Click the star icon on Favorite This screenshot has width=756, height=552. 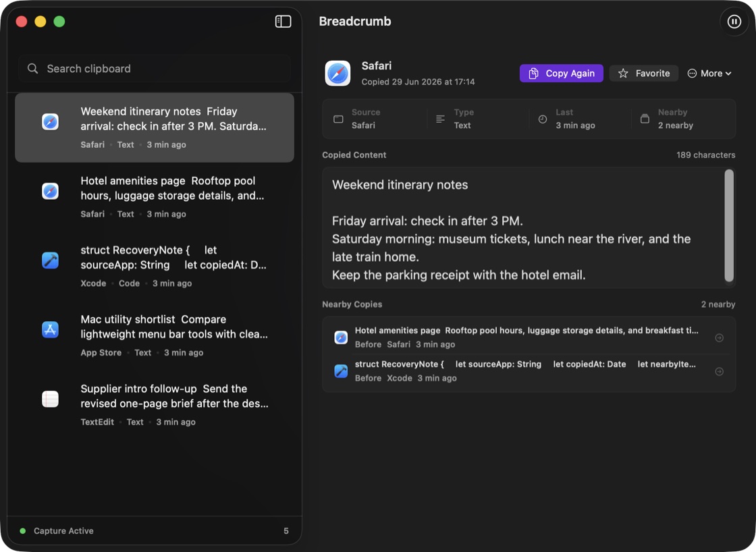click(x=623, y=74)
